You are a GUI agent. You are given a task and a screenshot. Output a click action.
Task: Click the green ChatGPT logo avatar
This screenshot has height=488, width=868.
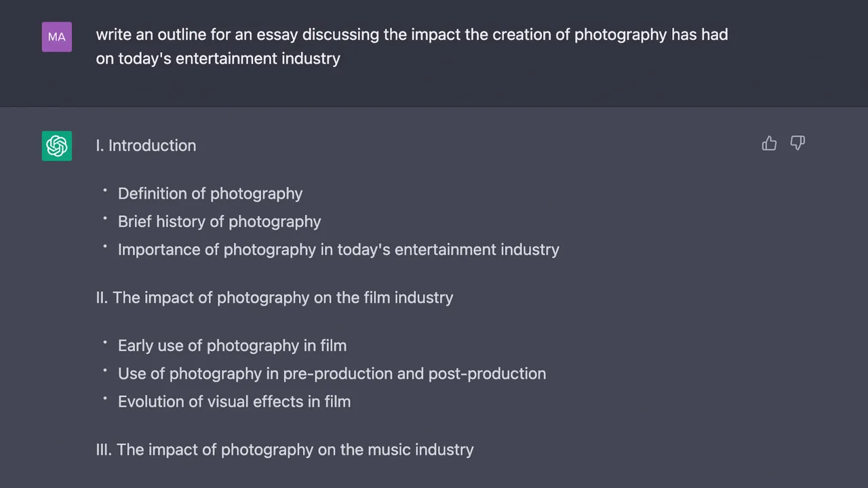tap(57, 146)
